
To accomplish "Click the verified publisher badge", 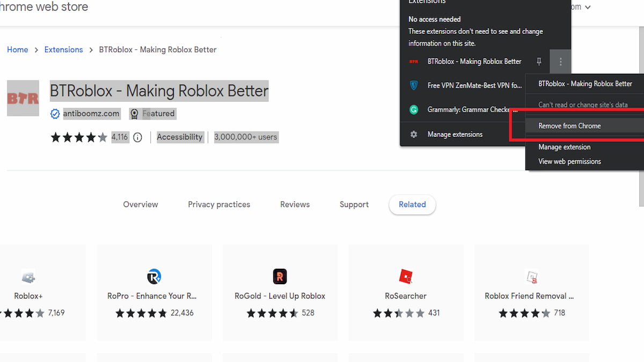I will [55, 114].
